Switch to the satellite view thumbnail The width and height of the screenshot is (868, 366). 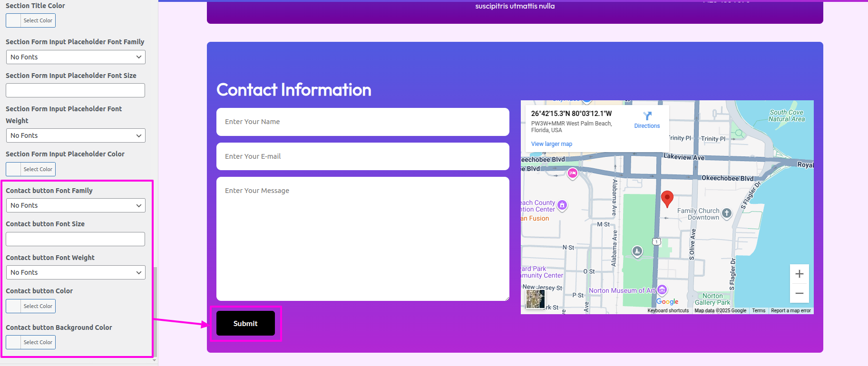coord(535,299)
